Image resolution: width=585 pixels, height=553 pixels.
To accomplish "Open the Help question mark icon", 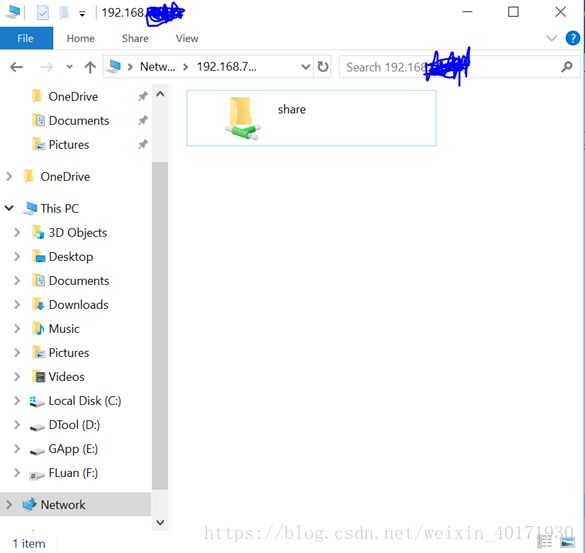I will click(573, 38).
